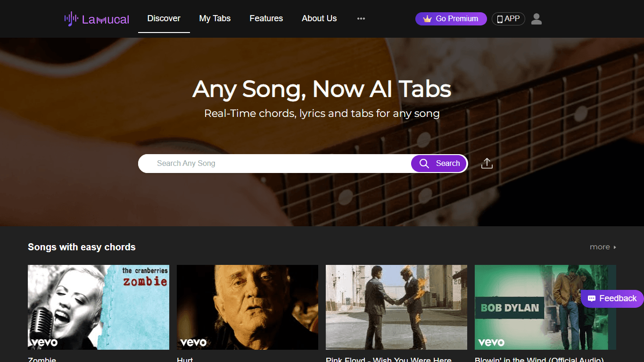The height and width of the screenshot is (362, 644).
Task: Click the upload file icon
Action: (487, 164)
